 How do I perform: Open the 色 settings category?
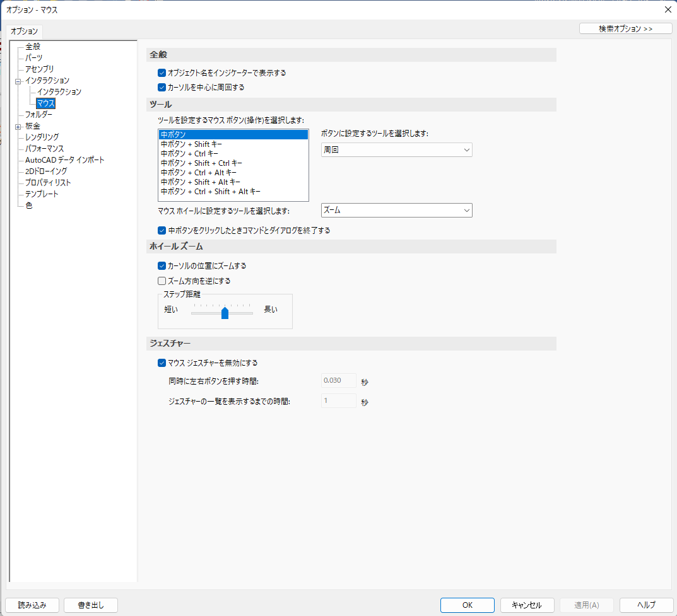point(29,206)
